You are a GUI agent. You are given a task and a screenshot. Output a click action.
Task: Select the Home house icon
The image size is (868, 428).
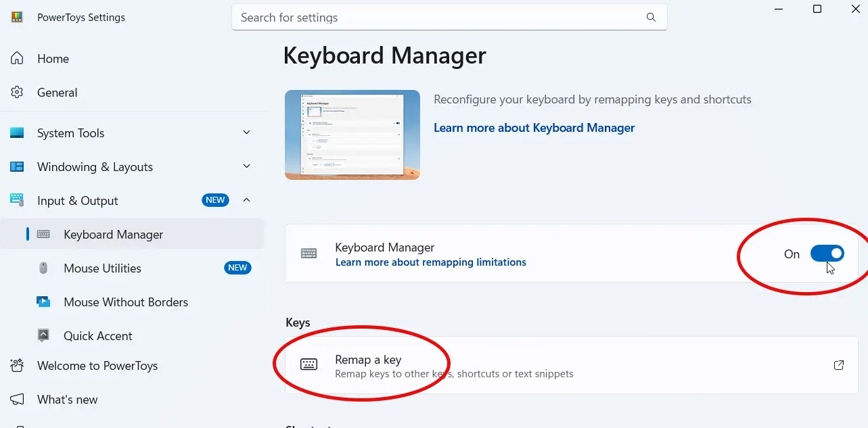tap(16, 59)
